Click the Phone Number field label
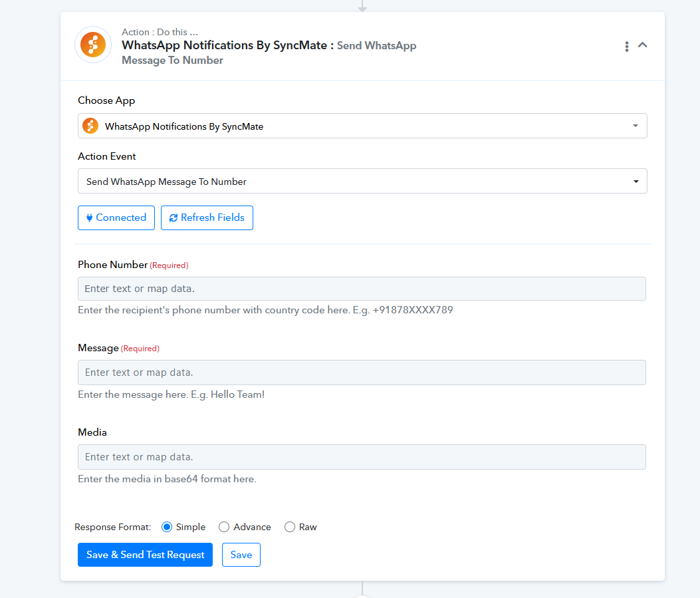 pos(112,265)
